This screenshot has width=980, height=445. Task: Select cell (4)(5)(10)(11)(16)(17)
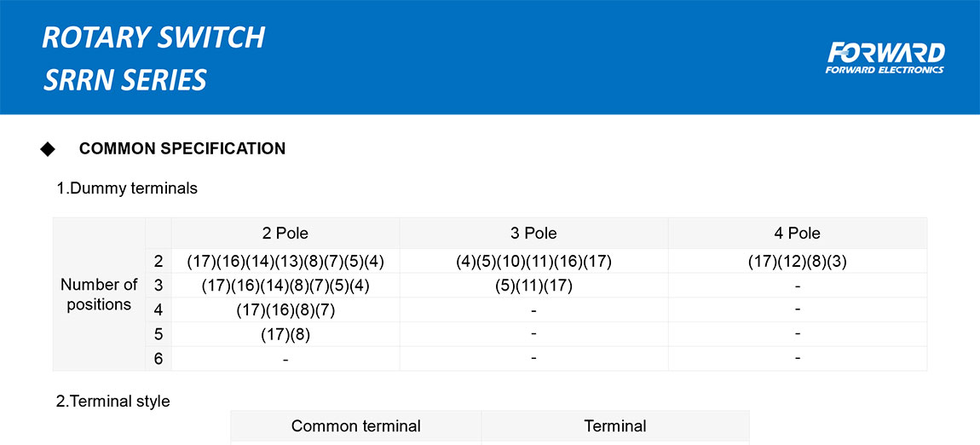(x=533, y=261)
